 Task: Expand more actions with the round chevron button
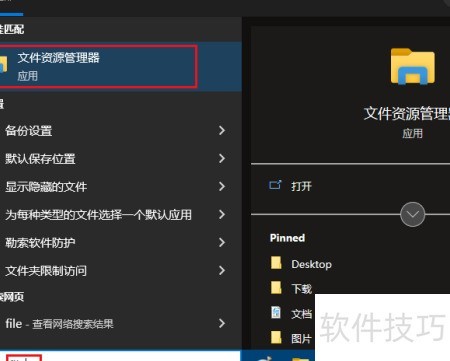(413, 214)
